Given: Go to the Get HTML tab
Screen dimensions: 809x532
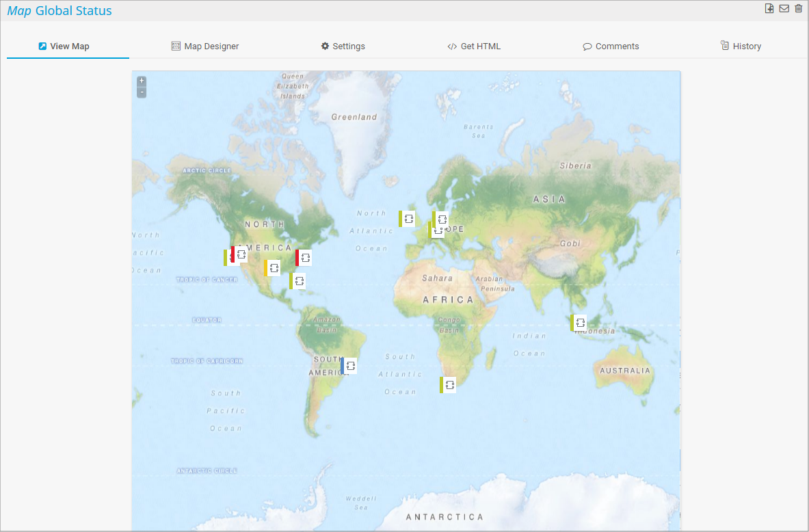Looking at the screenshot, I should coord(474,46).
